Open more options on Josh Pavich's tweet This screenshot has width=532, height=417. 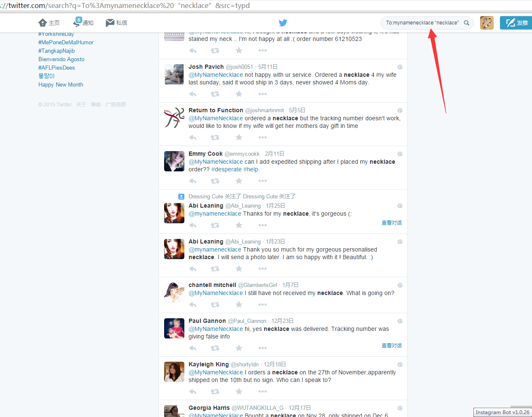(x=262, y=94)
